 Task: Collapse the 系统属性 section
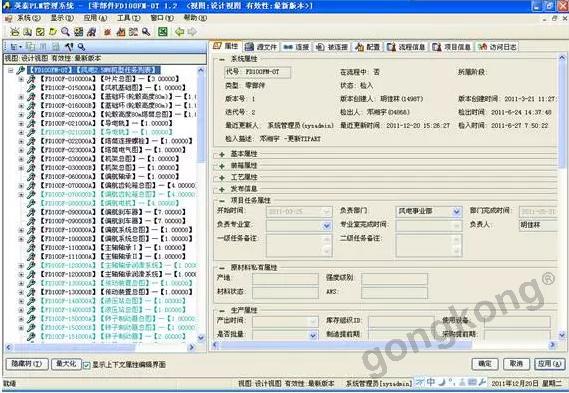point(222,59)
